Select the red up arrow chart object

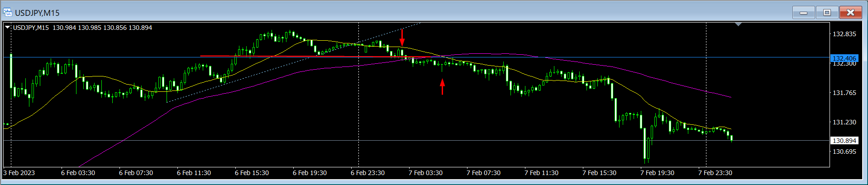[x=443, y=86]
